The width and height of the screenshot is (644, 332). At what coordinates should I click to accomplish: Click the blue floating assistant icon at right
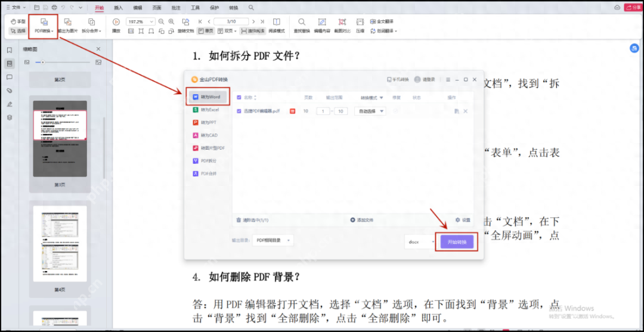pyautogui.click(x=634, y=48)
